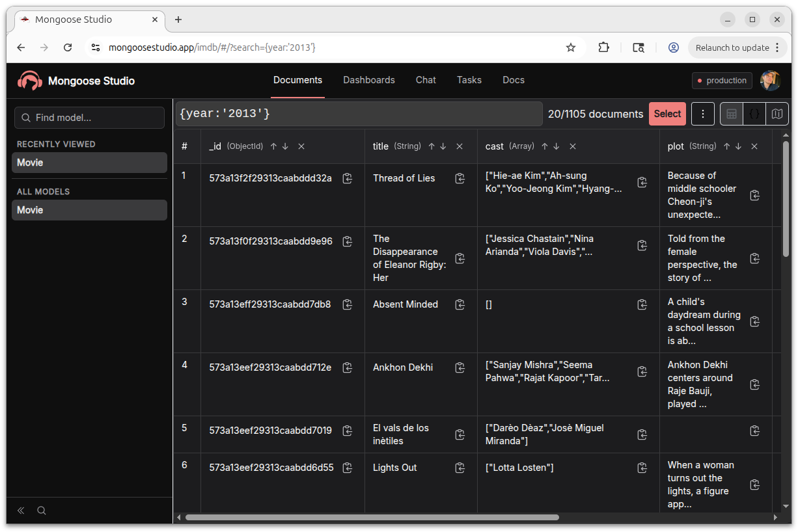The height and width of the screenshot is (532, 798).
Task: Open the Dashboards tab
Action: pyautogui.click(x=369, y=80)
